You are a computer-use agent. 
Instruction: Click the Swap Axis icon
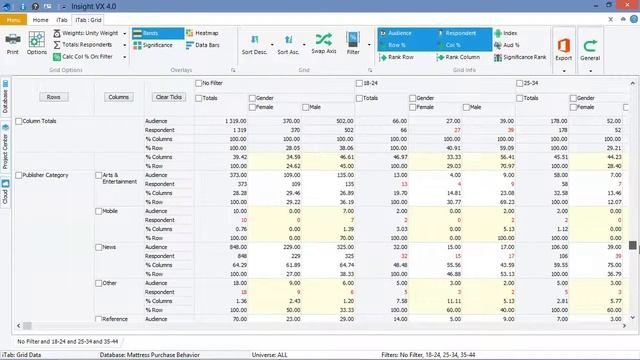(x=324, y=39)
